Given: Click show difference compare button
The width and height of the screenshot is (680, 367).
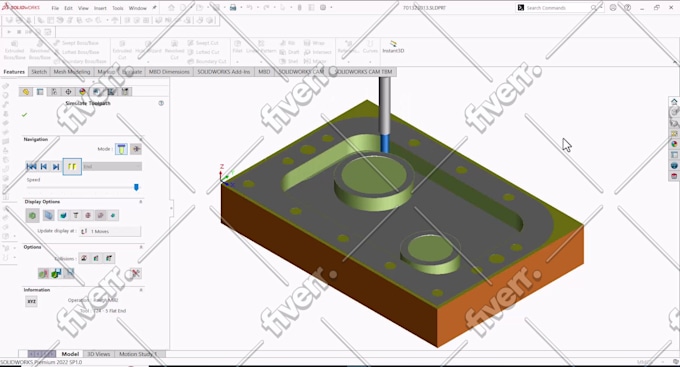Looking at the screenshot, I should 43,273.
